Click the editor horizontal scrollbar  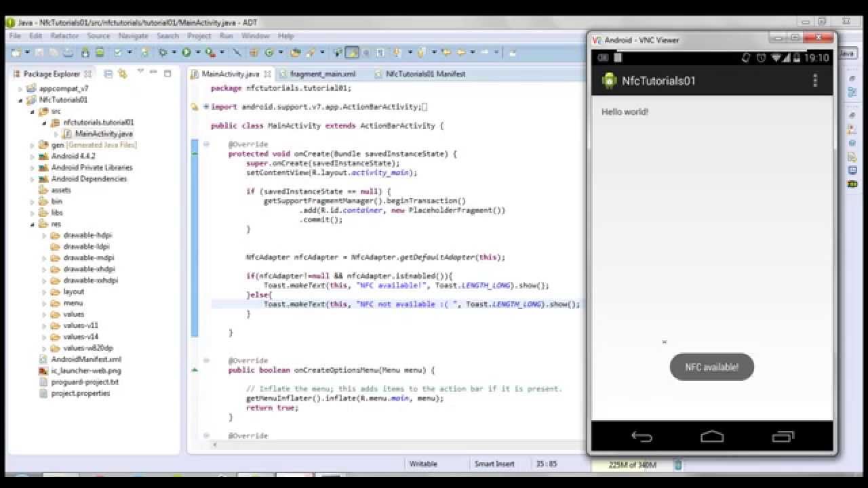click(x=397, y=445)
